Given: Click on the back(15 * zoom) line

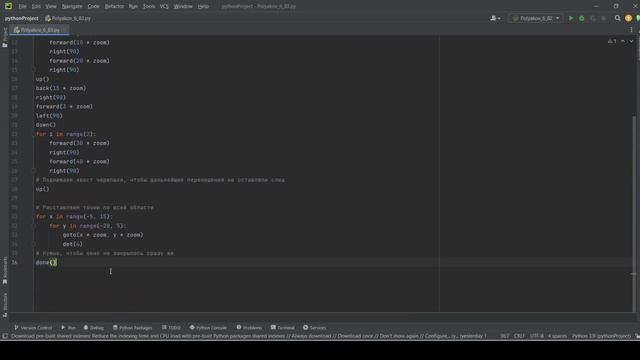Looking at the screenshot, I should click(x=61, y=88).
